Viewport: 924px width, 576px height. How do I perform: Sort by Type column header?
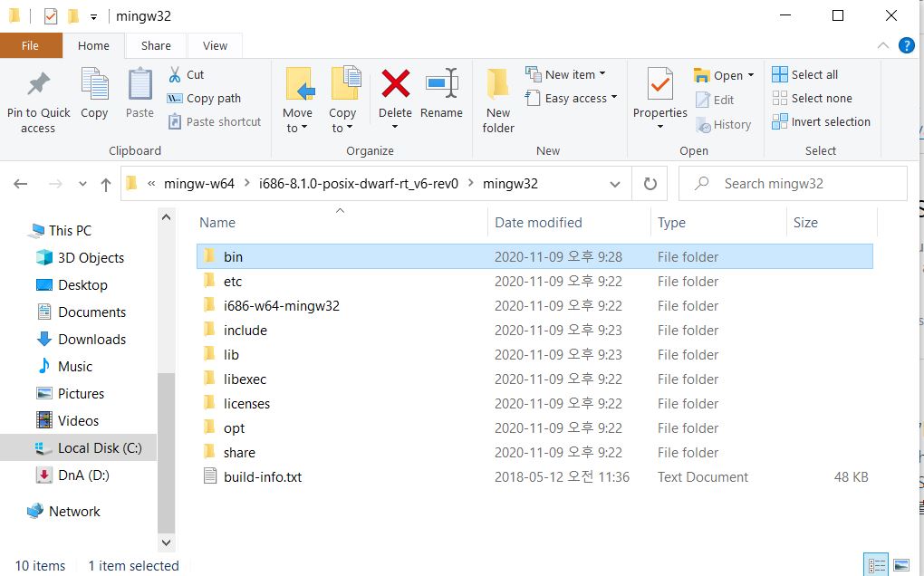pyautogui.click(x=671, y=223)
